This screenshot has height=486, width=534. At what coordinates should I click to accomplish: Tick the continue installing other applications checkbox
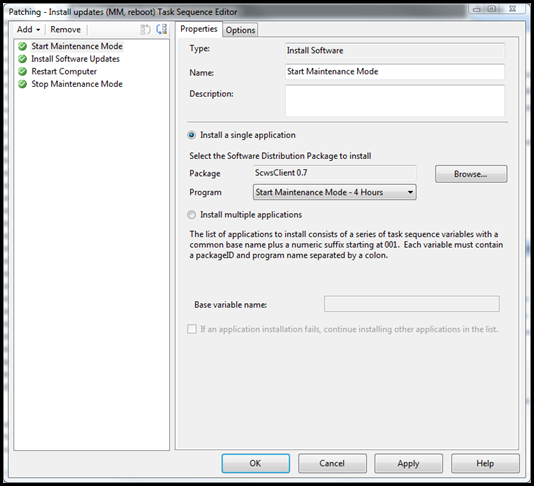[192, 329]
